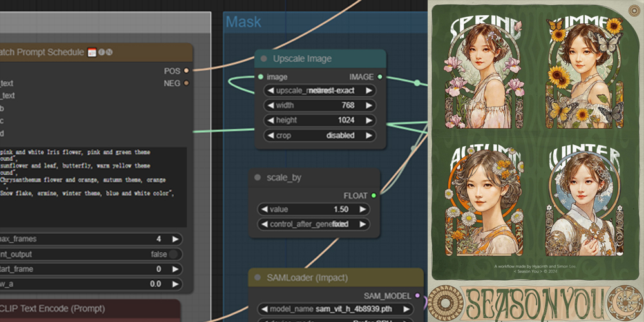Select the SAMLoader (Impact) node title
This screenshot has height=322, width=644.
(307, 278)
